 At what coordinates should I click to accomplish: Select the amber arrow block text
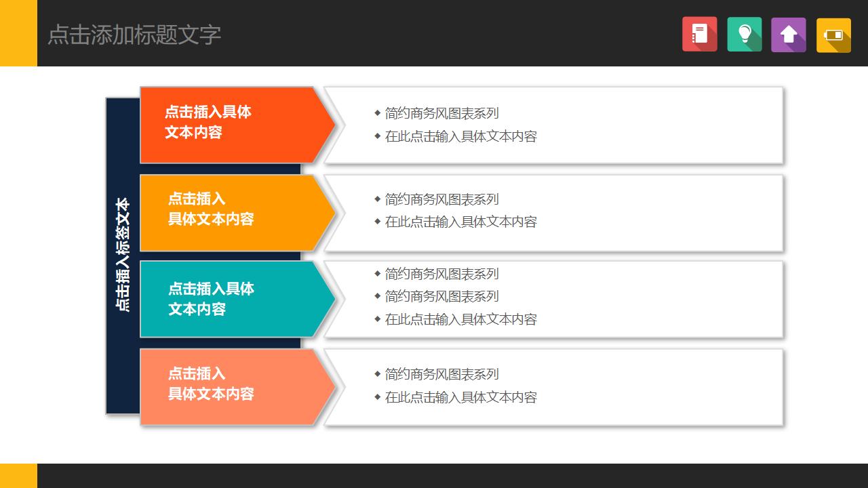[x=211, y=209]
